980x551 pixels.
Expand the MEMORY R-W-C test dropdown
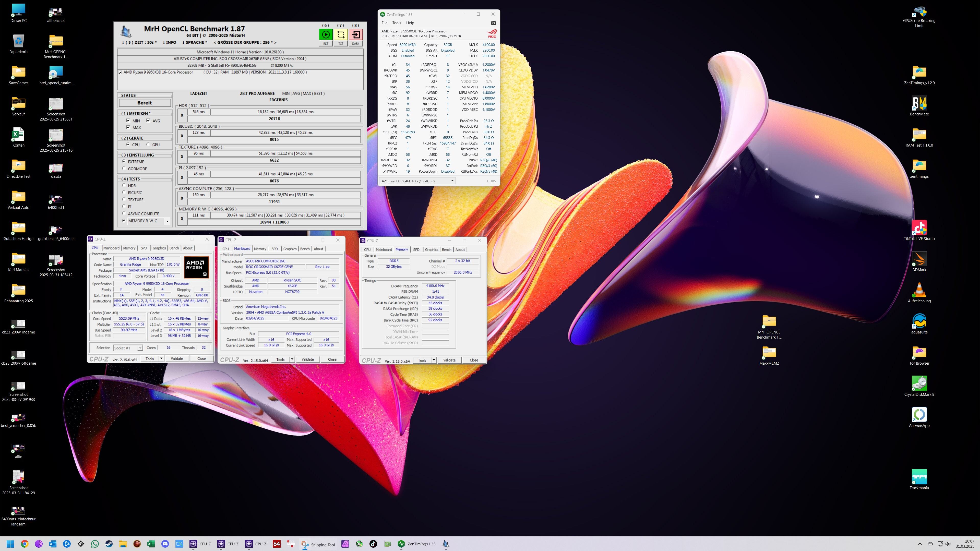click(x=168, y=221)
